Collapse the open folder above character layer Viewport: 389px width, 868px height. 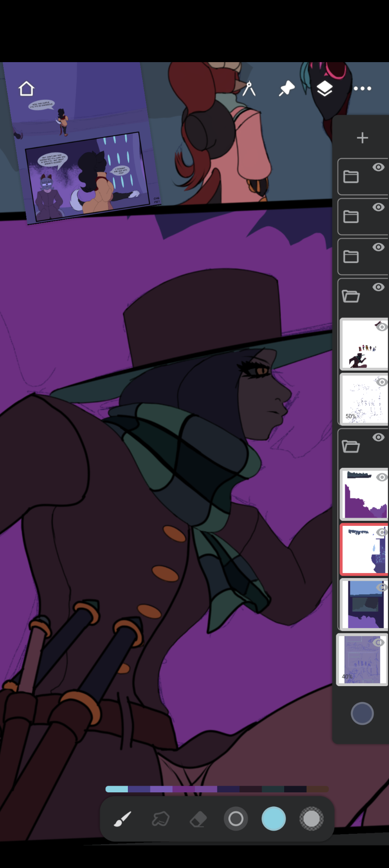(x=351, y=296)
